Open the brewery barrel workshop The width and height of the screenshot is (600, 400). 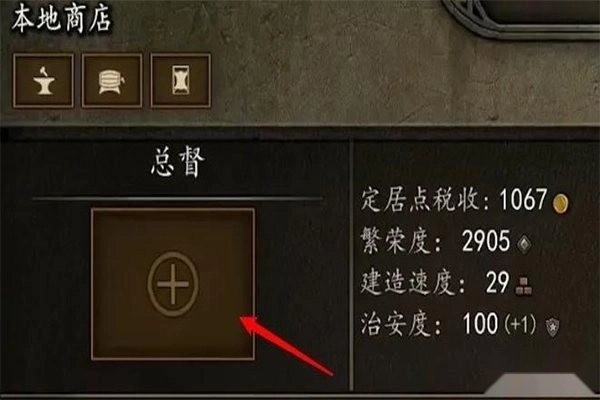pos(112,80)
